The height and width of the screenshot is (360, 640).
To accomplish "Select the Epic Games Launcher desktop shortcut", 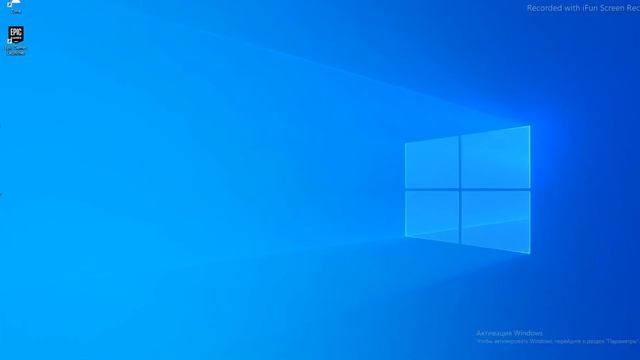I will click(x=16, y=40).
